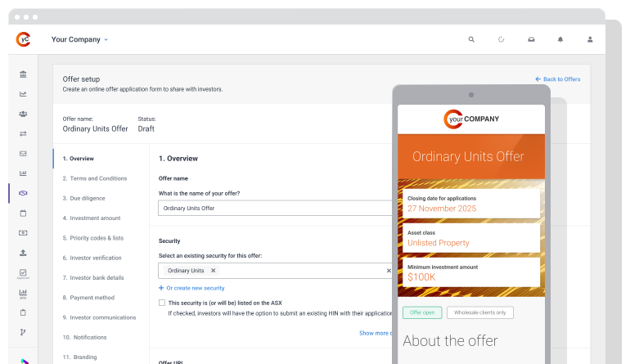630x364 pixels.
Task: Click the your COMPANY logo in preview
Action: [x=471, y=119]
